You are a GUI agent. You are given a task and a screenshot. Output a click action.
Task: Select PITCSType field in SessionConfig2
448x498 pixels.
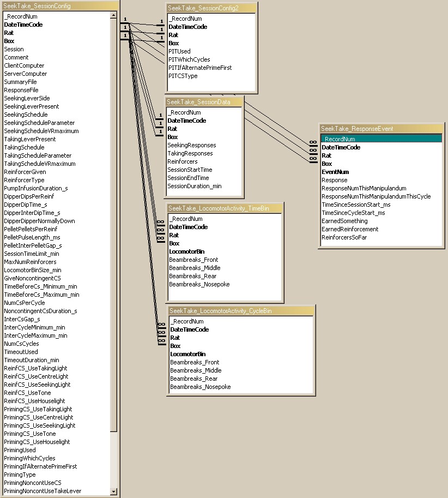(x=183, y=76)
